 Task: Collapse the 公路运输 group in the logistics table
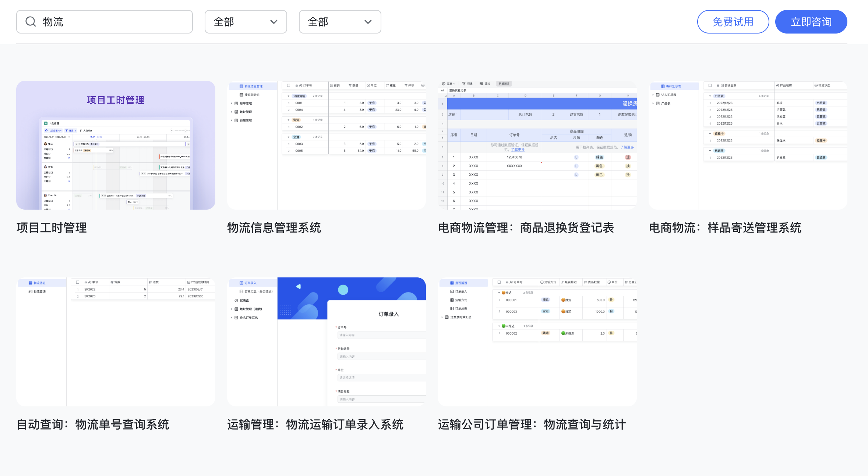click(288, 96)
